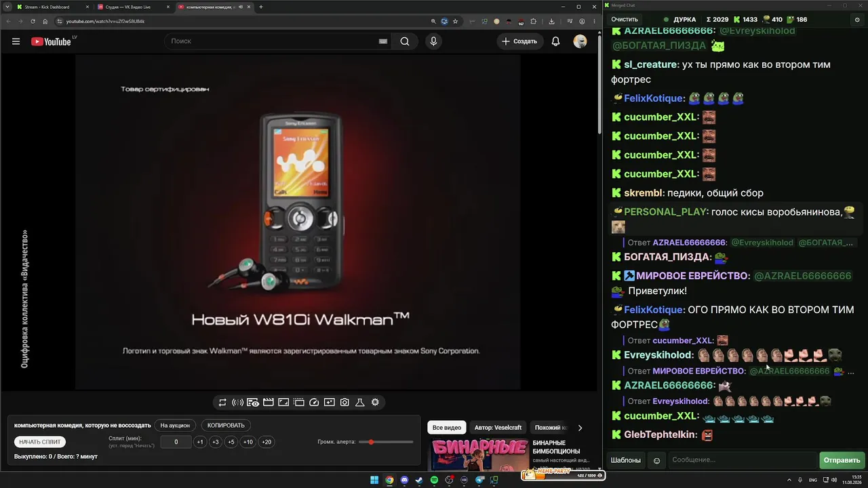This screenshot has width=868, height=488.
Task: Open Steam from the taskbar
Action: coord(419,481)
